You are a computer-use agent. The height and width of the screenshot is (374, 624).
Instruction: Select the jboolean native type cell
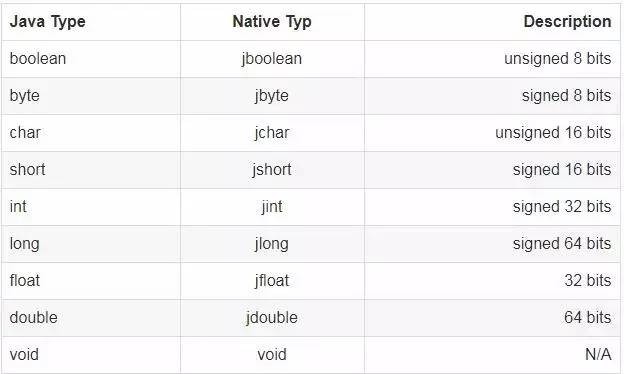pyautogui.click(x=272, y=59)
